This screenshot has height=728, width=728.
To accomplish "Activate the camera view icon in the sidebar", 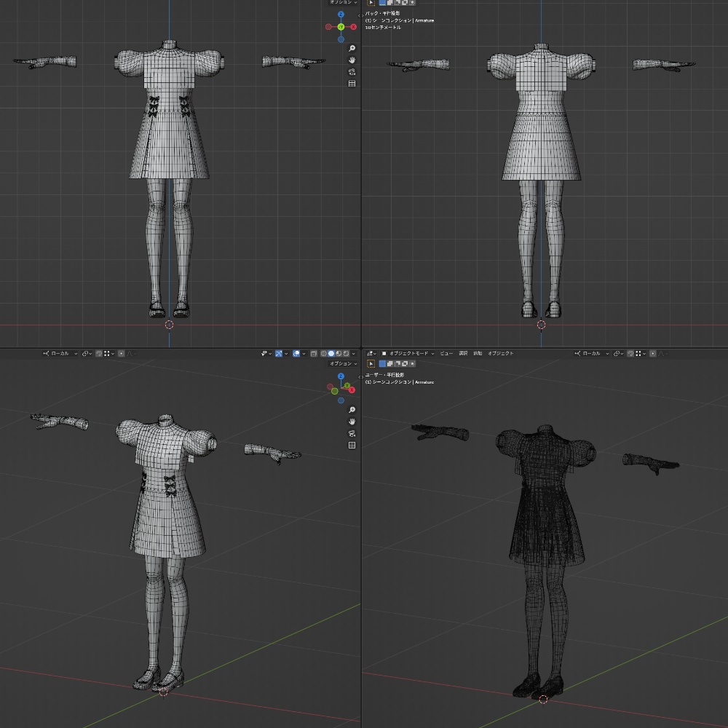I will (x=352, y=71).
